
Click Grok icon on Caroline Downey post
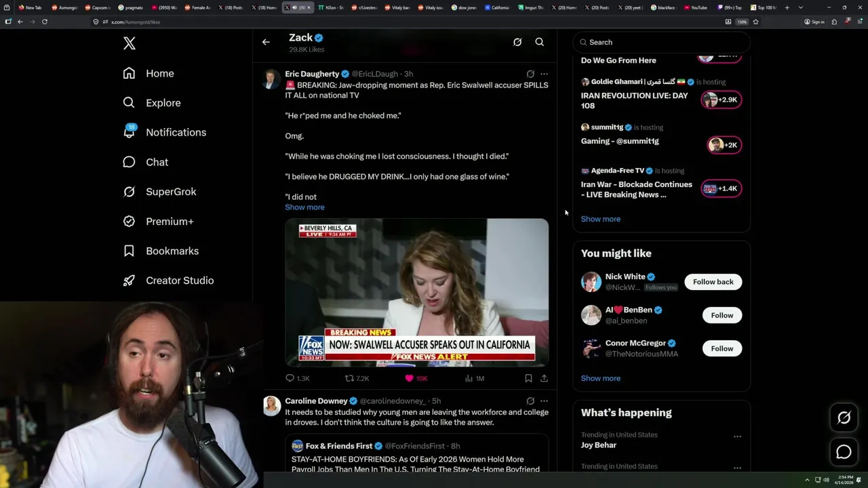point(530,401)
